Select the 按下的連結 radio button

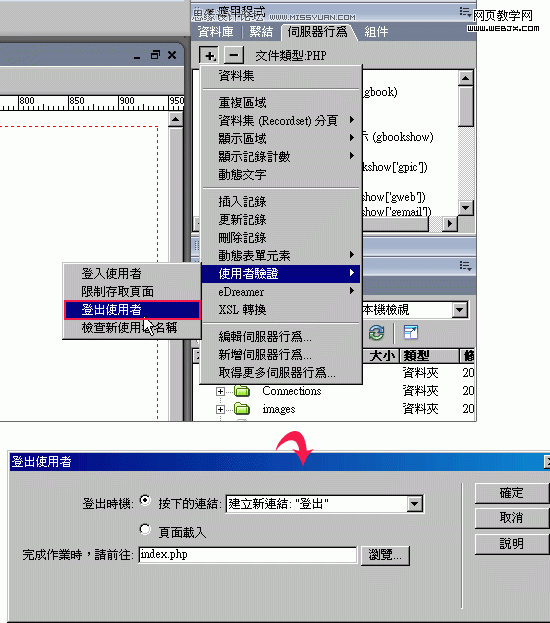coord(145,500)
